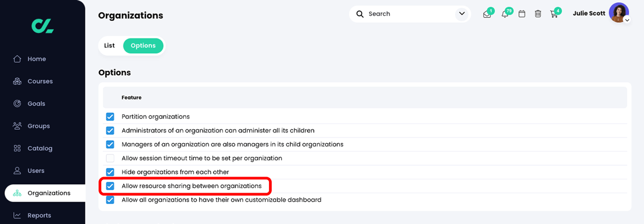
Task: Select the Options tab
Action: pyautogui.click(x=143, y=46)
